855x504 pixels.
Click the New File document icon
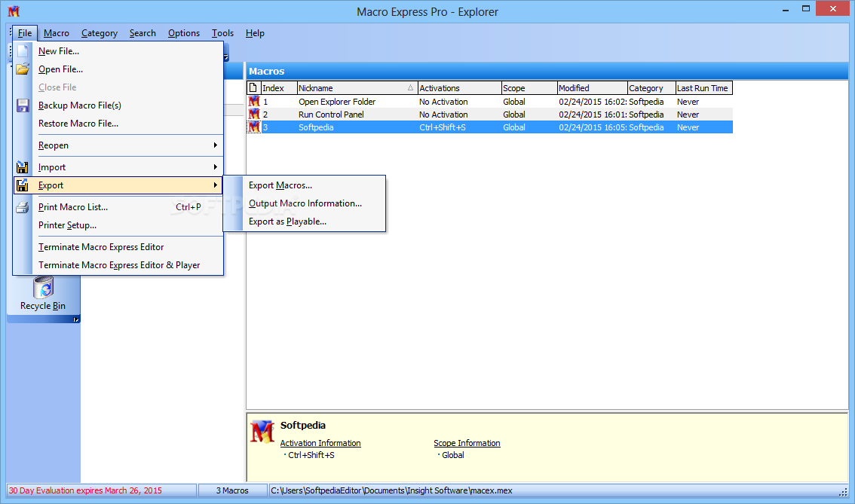(23, 51)
